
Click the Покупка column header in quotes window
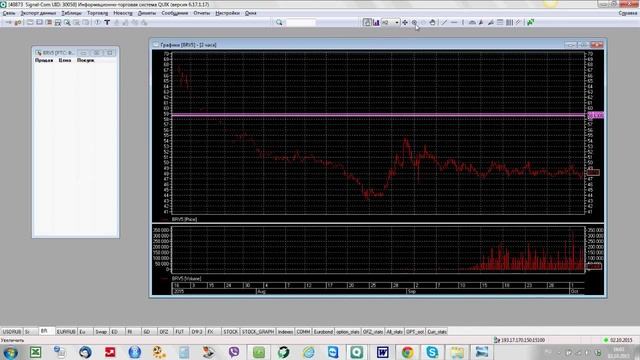86,60
